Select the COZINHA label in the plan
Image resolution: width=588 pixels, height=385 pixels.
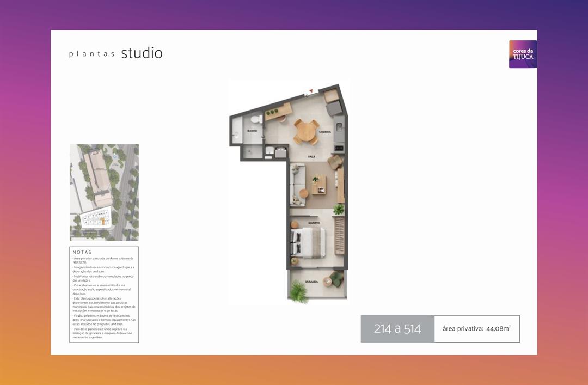tap(325, 132)
